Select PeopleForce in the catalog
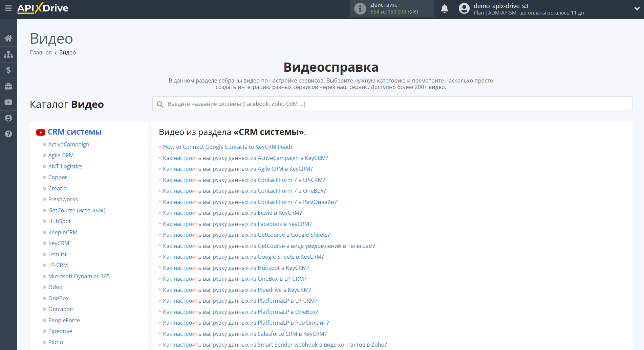This screenshot has width=644, height=350. click(x=64, y=320)
